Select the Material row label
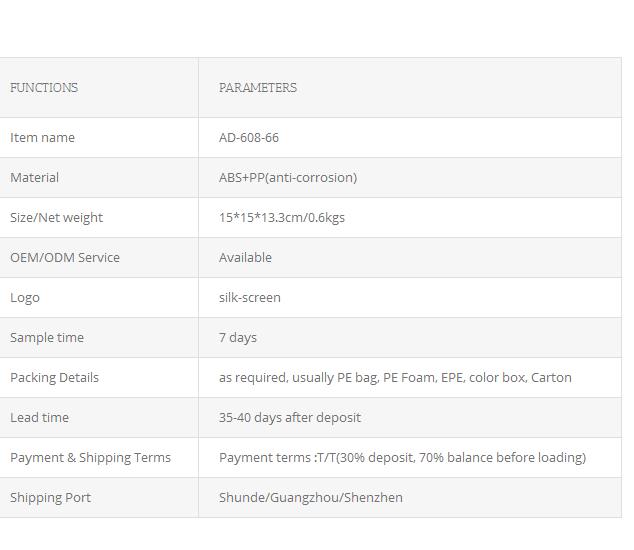634x550 pixels. pyautogui.click(x=34, y=178)
